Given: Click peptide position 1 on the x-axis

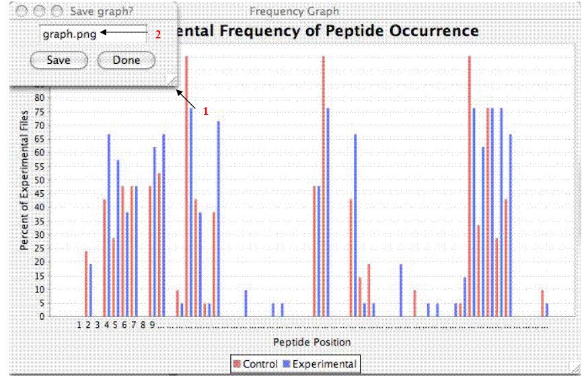Looking at the screenshot, I should tap(79, 325).
